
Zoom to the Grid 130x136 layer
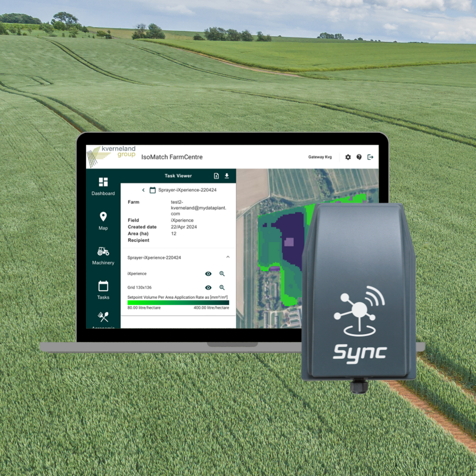222,287
